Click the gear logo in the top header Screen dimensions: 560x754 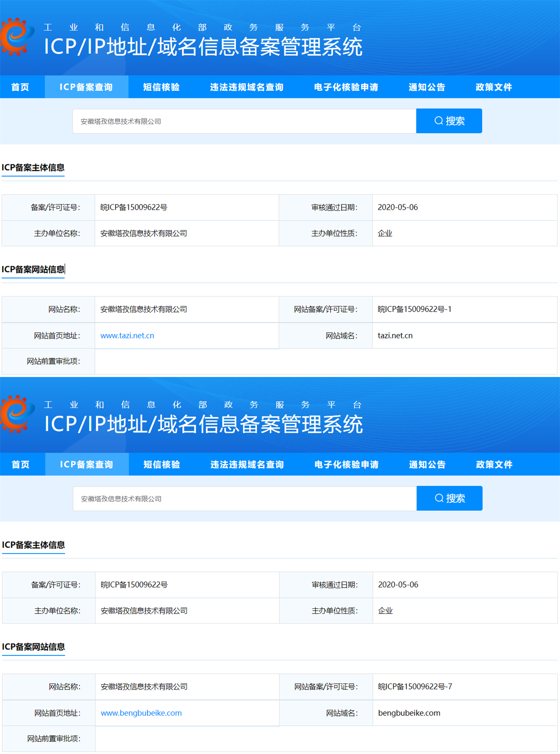pyautogui.click(x=16, y=37)
